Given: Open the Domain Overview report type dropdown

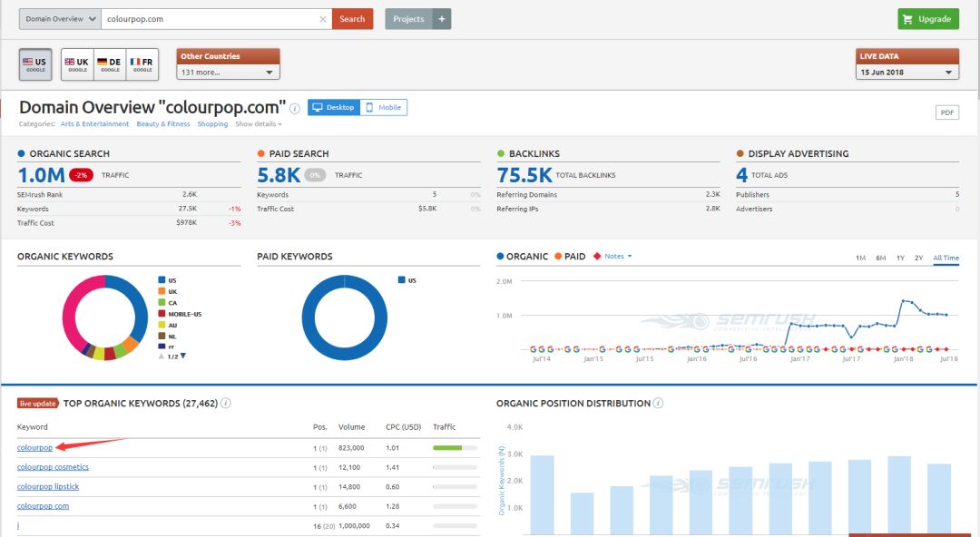Looking at the screenshot, I should [x=60, y=19].
